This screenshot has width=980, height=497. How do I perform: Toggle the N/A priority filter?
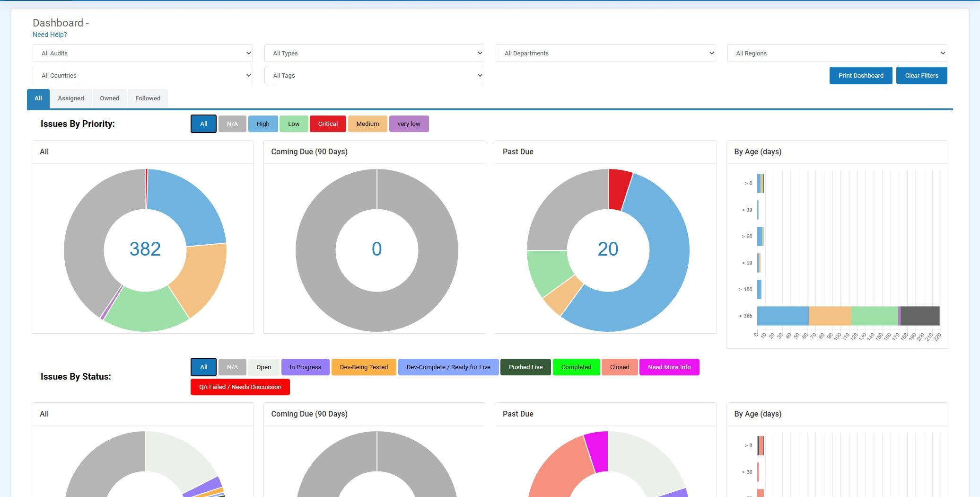pyautogui.click(x=232, y=124)
